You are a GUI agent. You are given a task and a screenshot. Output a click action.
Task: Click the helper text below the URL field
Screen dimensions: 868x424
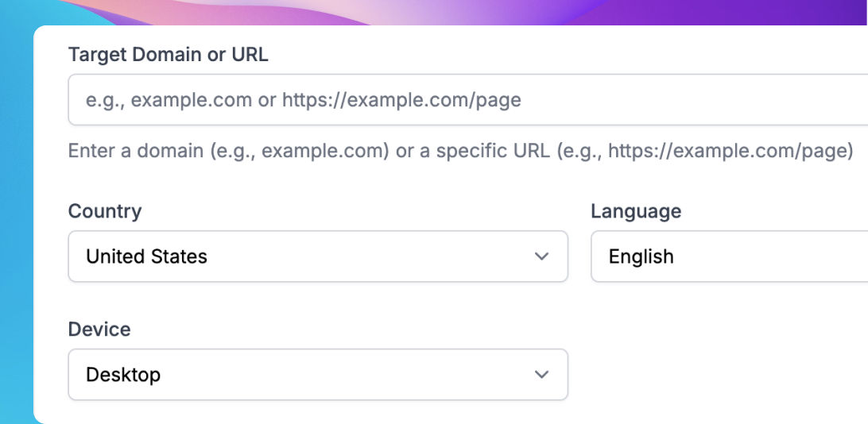pos(460,150)
